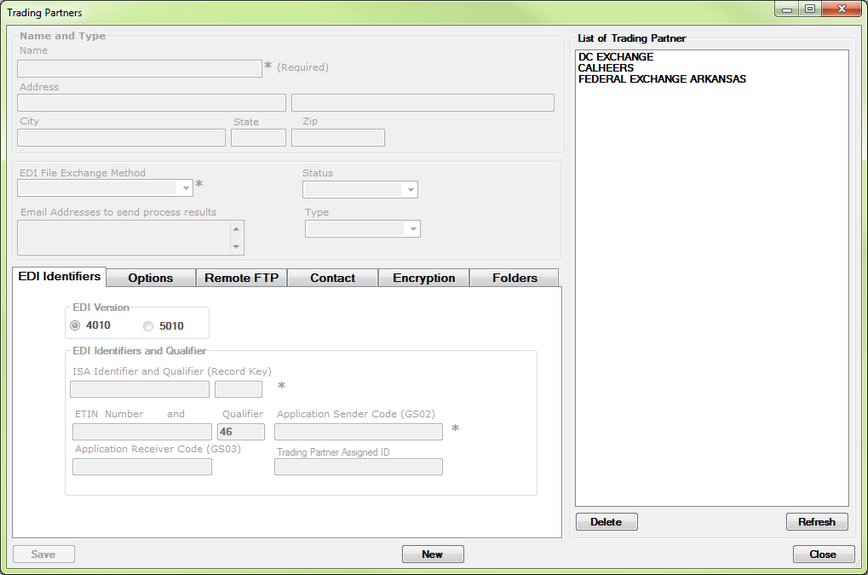Screen dimensions: 868x575
Task: Select the EDI Identifiers tab
Action: point(60,276)
